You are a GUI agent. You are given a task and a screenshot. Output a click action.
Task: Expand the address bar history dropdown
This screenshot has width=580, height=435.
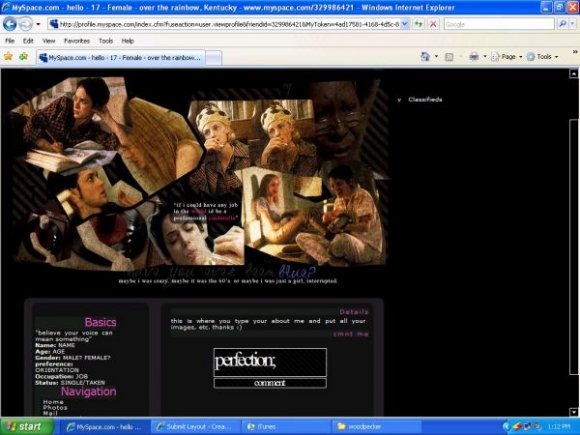pyautogui.click(x=405, y=24)
